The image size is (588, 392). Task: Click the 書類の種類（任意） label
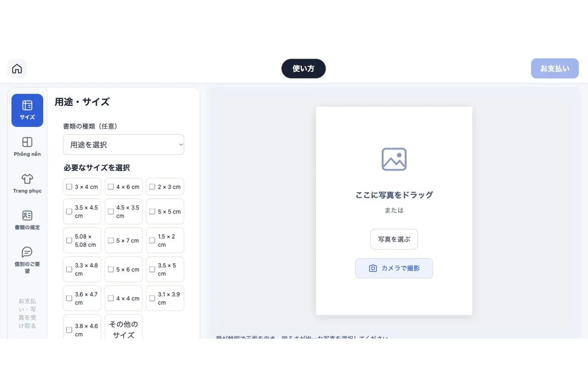pos(90,126)
